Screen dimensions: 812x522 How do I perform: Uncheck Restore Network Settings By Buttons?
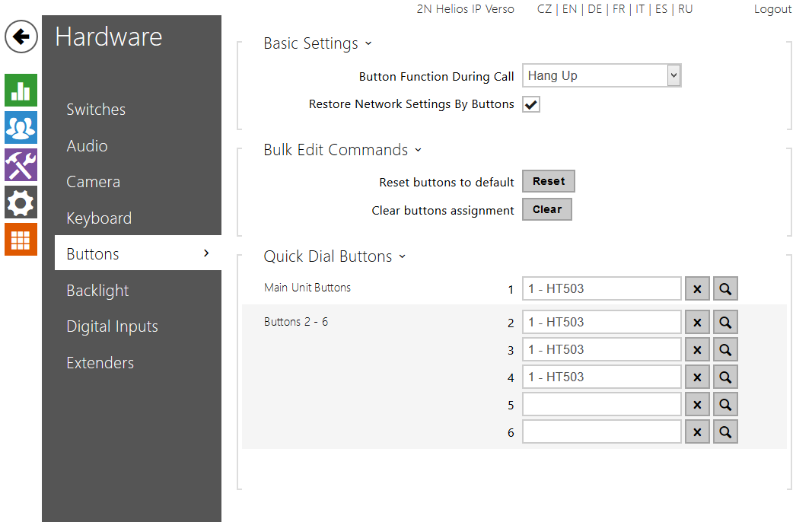click(x=531, y=105)
